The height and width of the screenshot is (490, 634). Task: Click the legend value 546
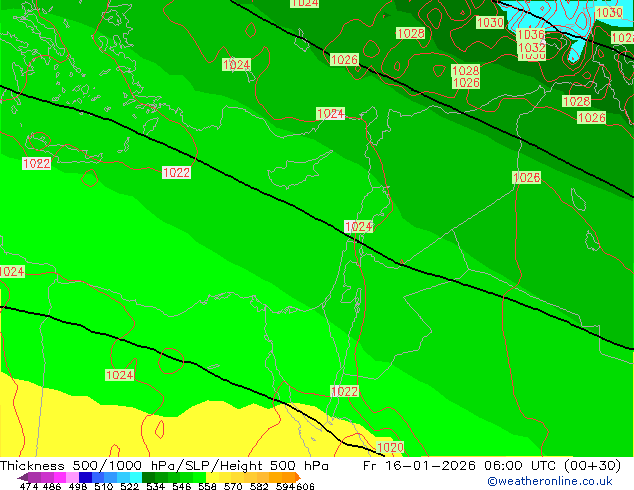pyautogui.click(x=181, y=486)
